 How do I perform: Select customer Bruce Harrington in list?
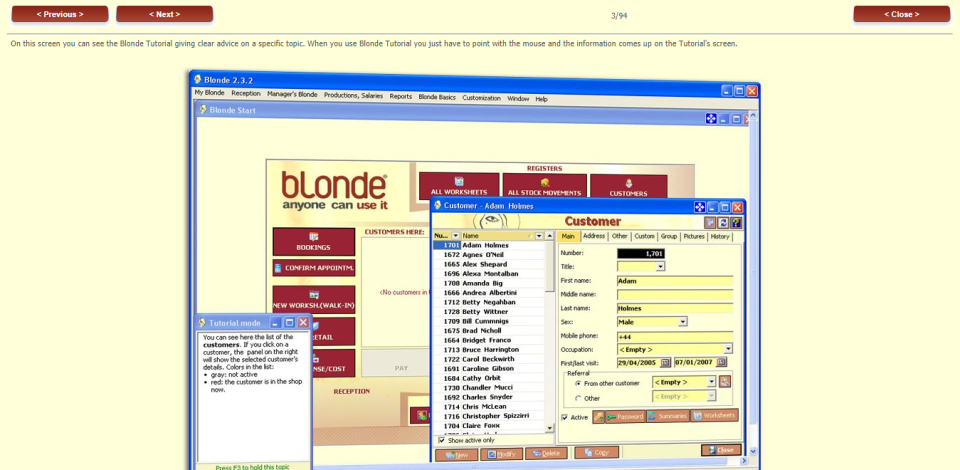coord(489,349)
